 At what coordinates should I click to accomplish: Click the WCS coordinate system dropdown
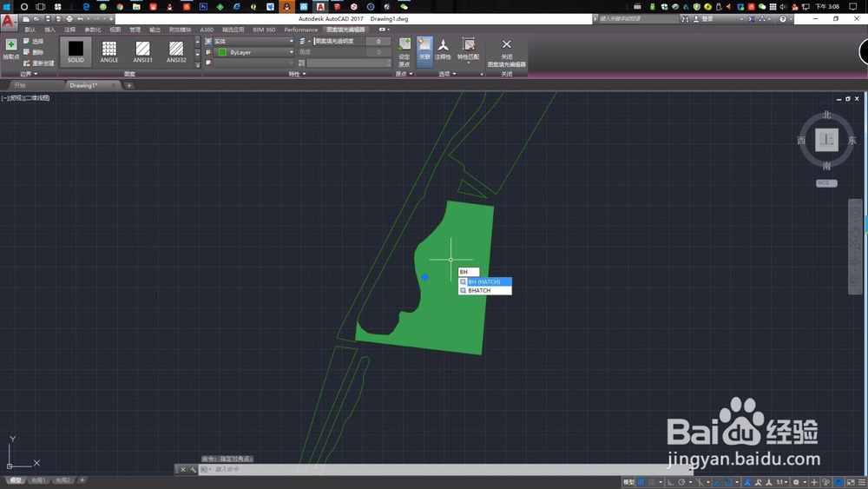[x=826, y=183]
